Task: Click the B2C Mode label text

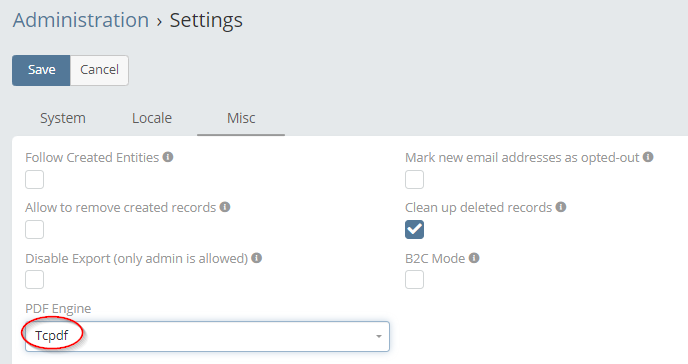Action: pyautogui.click(x=435, y=258)
